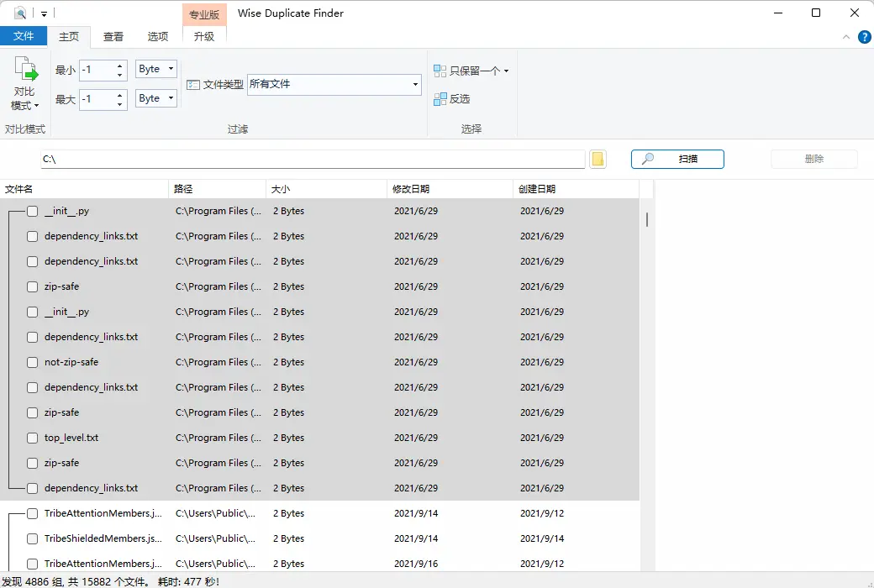Tick checkbox for second __init__.py row
The image size is (874, 588).
point(32,312)
